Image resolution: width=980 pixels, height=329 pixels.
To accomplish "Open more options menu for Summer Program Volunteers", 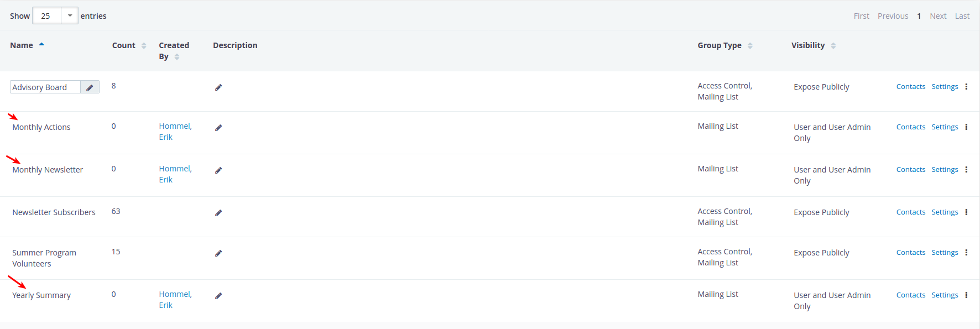I will coord(966,253).
